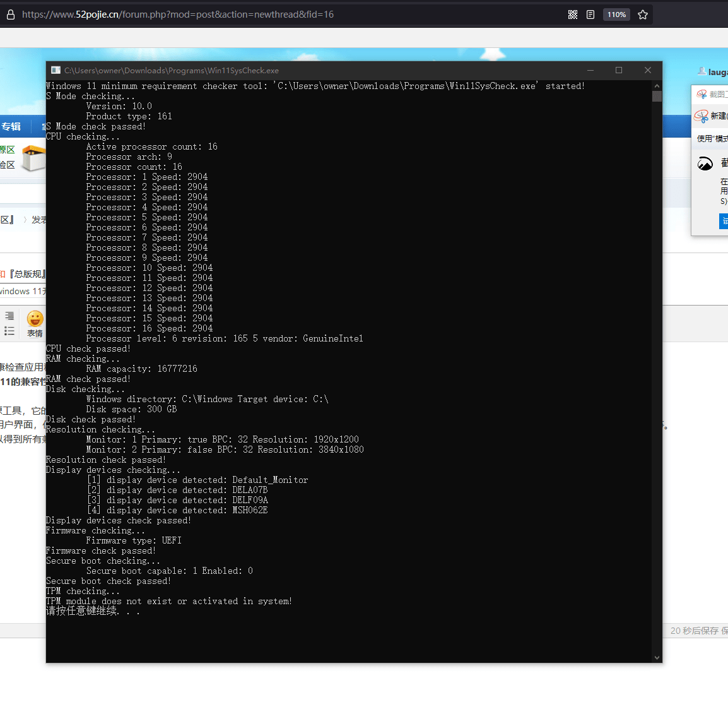This screenshot has height=702, width=728.
Task: Minimize the Win11SysCheck console window
Action: click(590, 70)
